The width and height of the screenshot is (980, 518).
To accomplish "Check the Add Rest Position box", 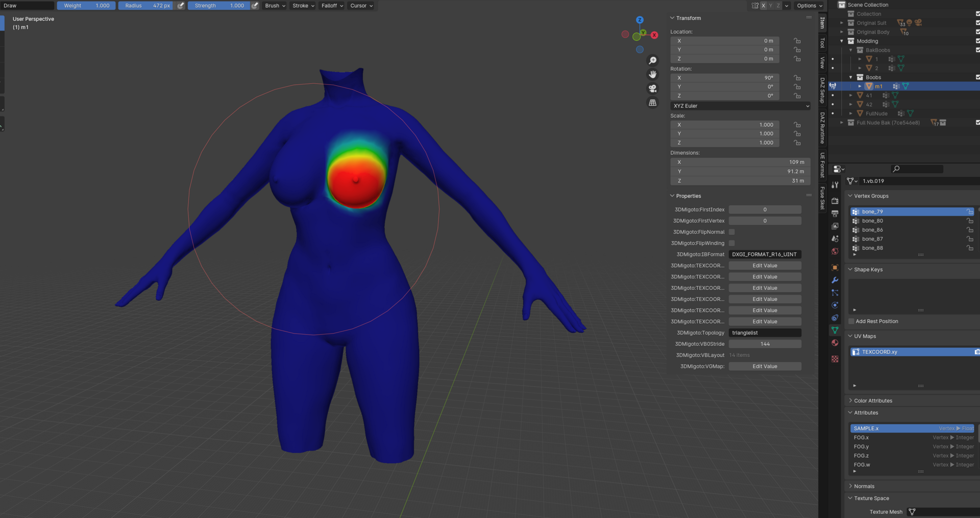I will [851, 321].
